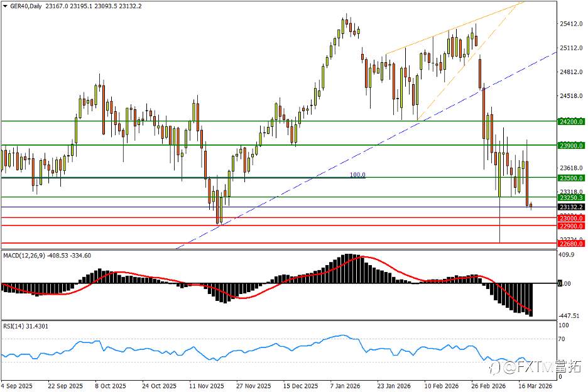
Task: Click the 15 Dec 2025 date label
Action: pos(300,386)
